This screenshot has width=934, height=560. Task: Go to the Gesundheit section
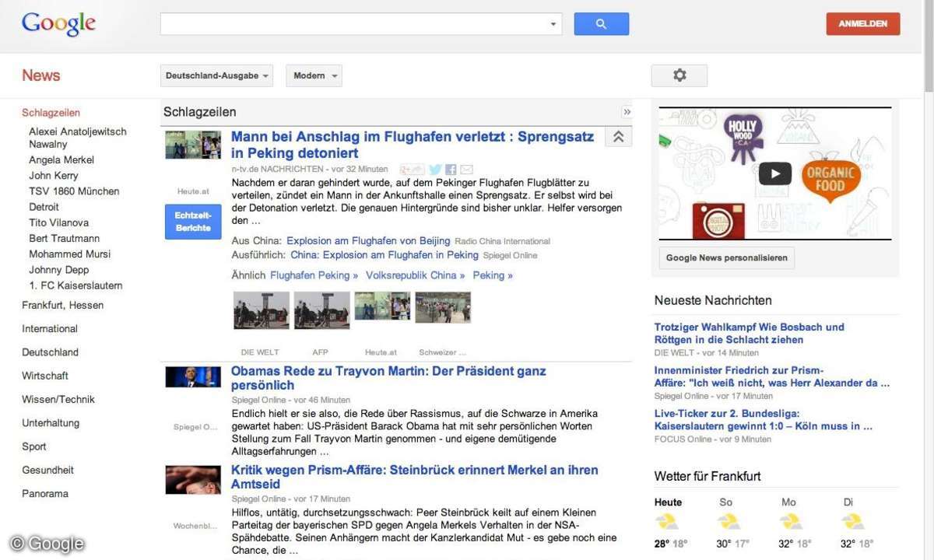47,470
